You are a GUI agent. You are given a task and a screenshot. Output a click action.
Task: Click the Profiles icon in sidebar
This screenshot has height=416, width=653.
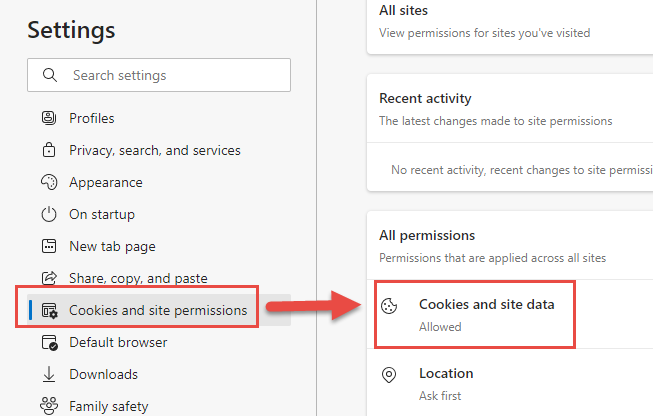[x=49, y=118]
